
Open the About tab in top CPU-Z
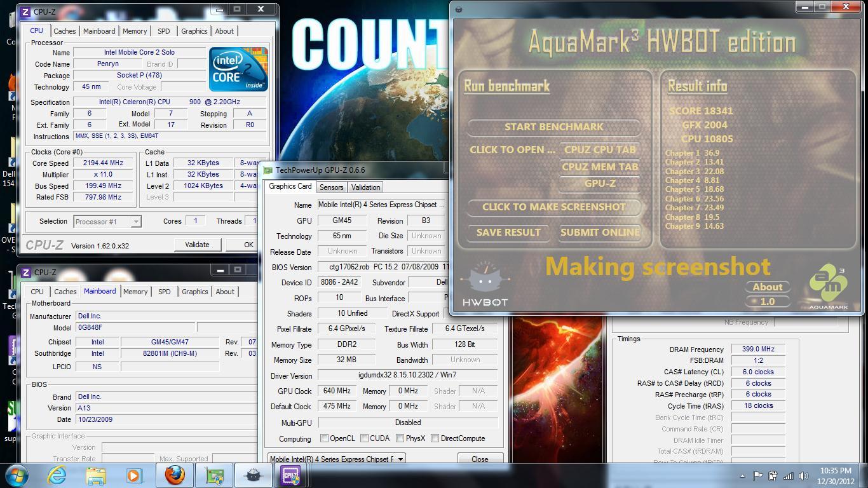pyautogui.click(x=224, y=31)
